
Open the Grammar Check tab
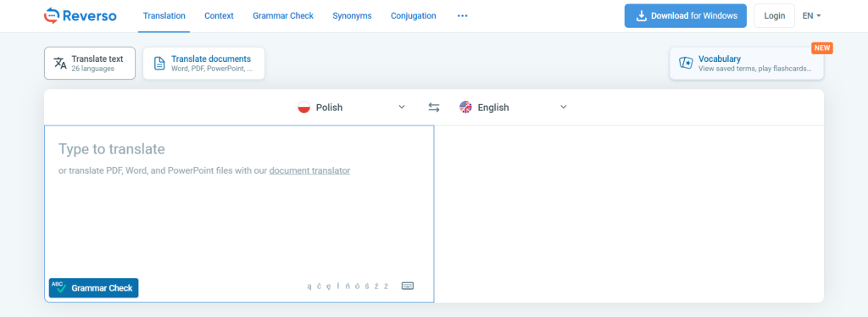[x=283, y=15]
